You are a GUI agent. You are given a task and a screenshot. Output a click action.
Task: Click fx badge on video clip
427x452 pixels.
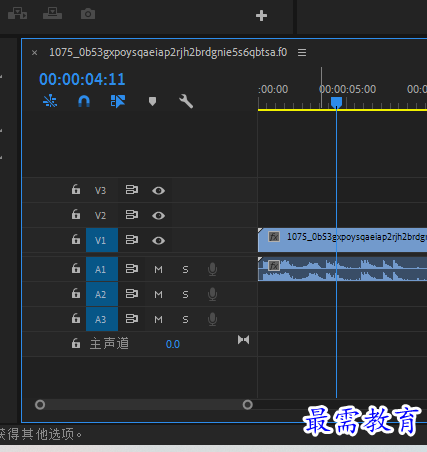pos(274,237)
